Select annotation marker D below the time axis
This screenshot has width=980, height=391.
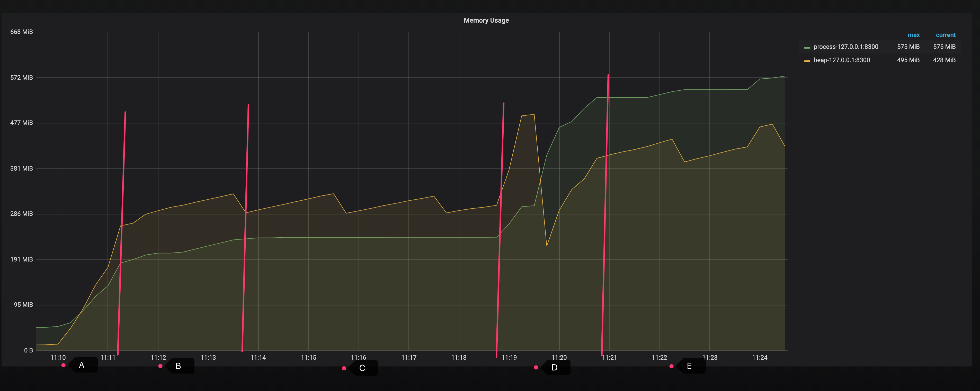554,367
